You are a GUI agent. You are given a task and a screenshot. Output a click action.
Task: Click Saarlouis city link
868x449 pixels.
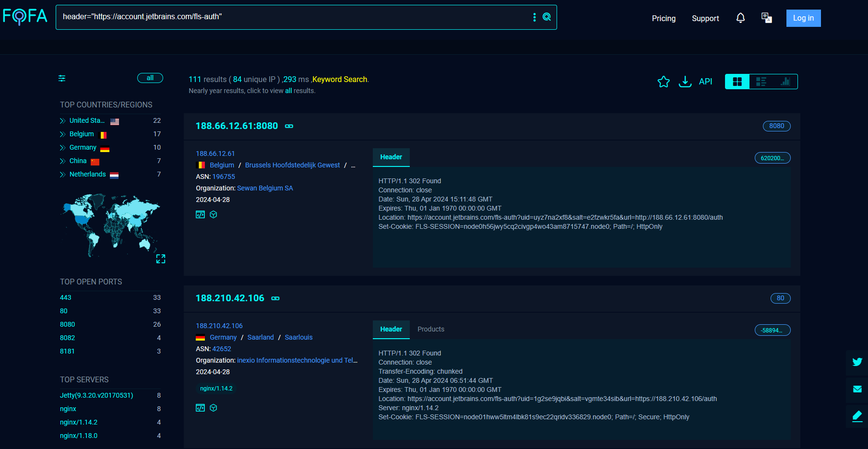(x=298, y=337)
